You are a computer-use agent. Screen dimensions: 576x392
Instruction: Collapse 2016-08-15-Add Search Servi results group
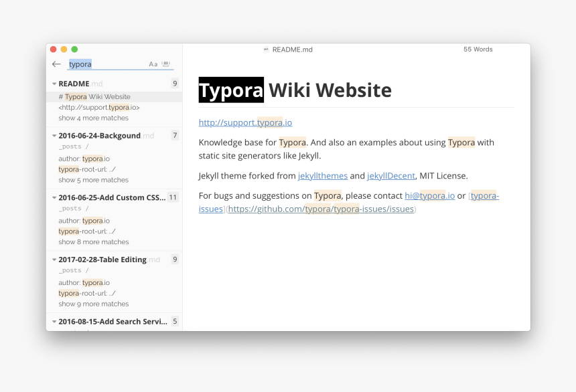click(54, 322)
